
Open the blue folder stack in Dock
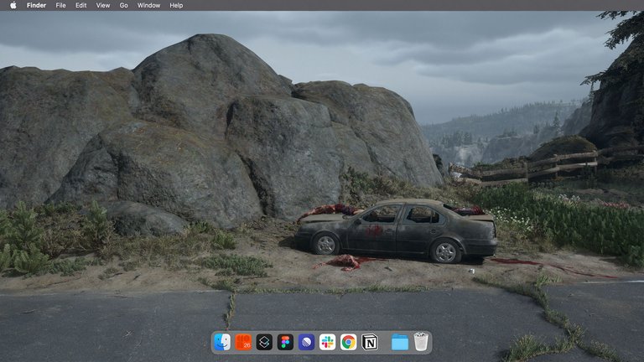click(x=400, y=342)
